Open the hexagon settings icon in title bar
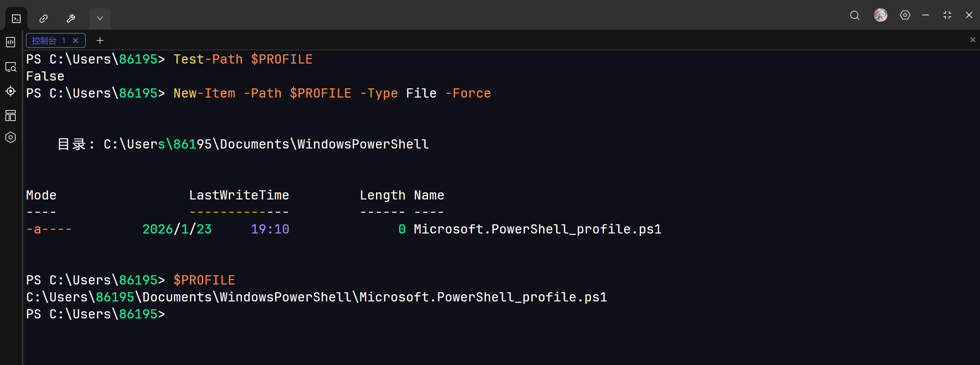980x365 pixels. coord(905,15)
